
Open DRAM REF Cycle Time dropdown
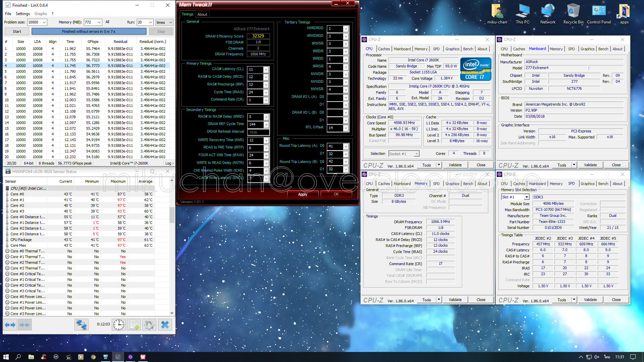tap(266, 124)
